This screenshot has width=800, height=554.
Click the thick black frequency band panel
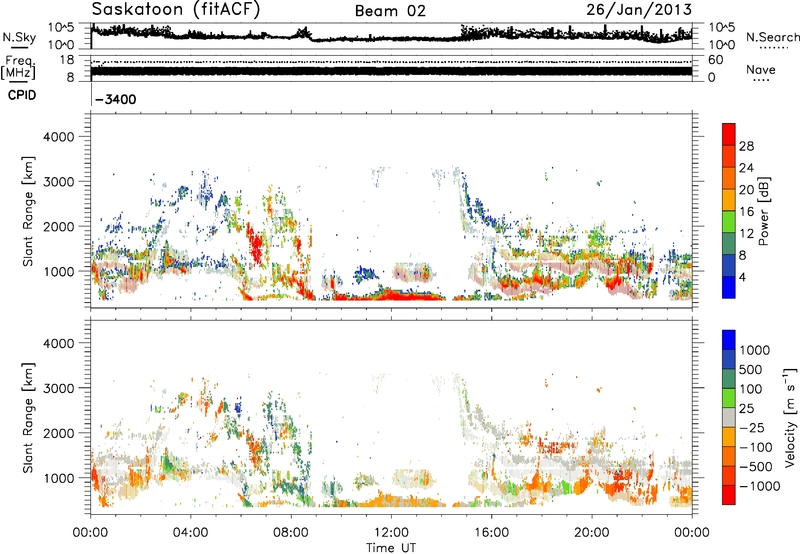391,71
